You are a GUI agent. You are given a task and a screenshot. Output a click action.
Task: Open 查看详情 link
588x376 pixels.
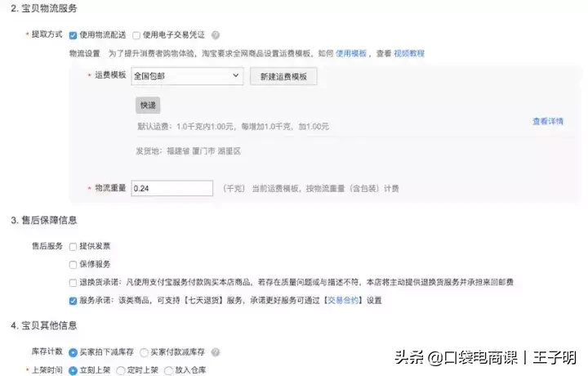click(x=548, y=121)
